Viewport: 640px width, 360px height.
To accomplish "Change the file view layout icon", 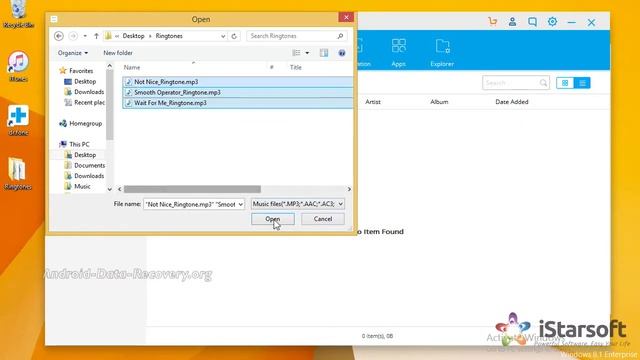I will 296,53.
